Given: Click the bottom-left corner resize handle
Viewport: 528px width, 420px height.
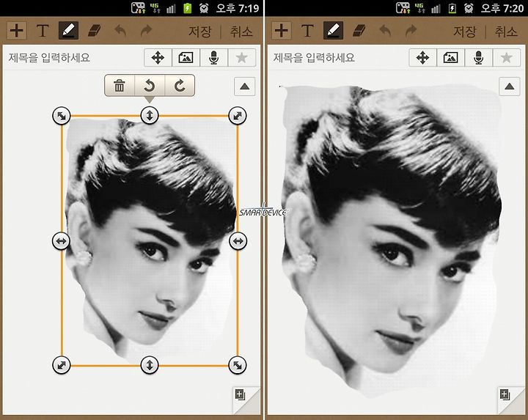Looking at the screenshot, I should coord(62,365).
